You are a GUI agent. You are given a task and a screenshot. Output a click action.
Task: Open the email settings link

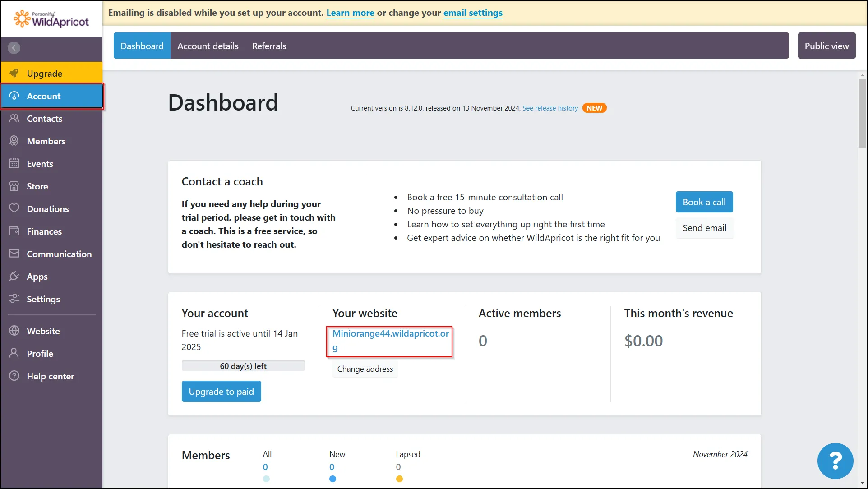click(x=473, y=13)
